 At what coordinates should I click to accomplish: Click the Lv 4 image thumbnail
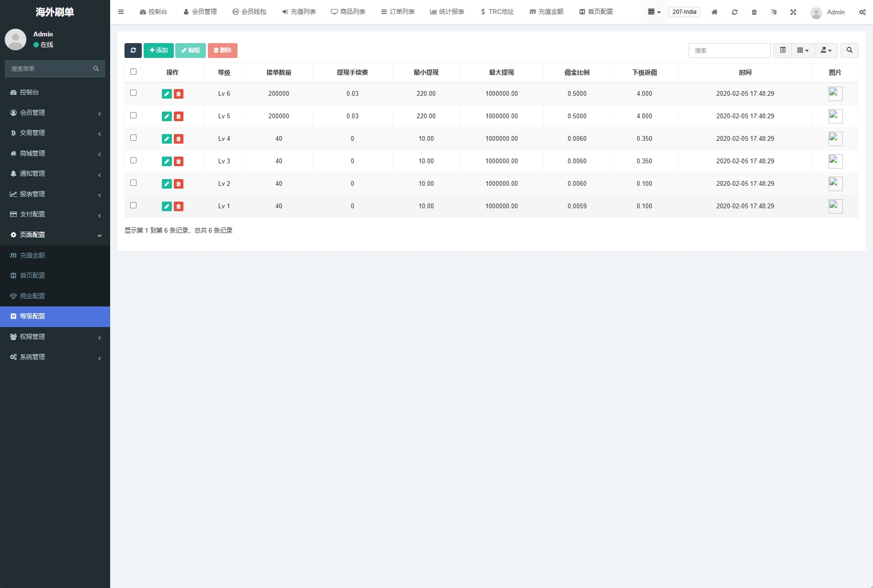[x=835, y=139]
